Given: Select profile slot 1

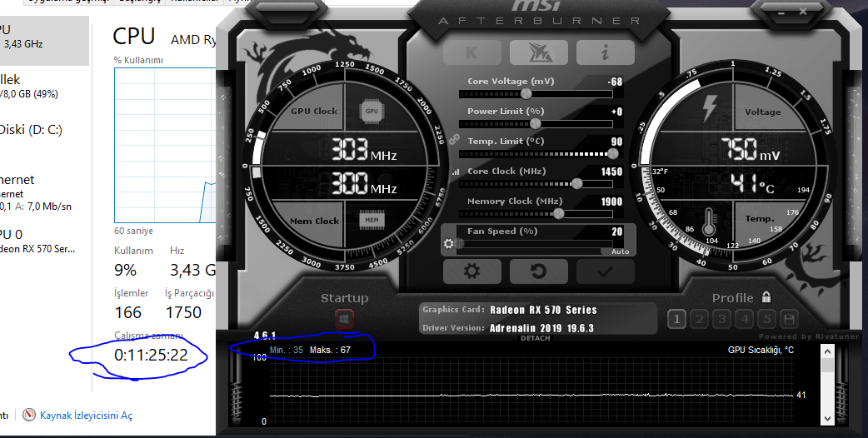Looking at the screenshot, I should coord(676,319).
